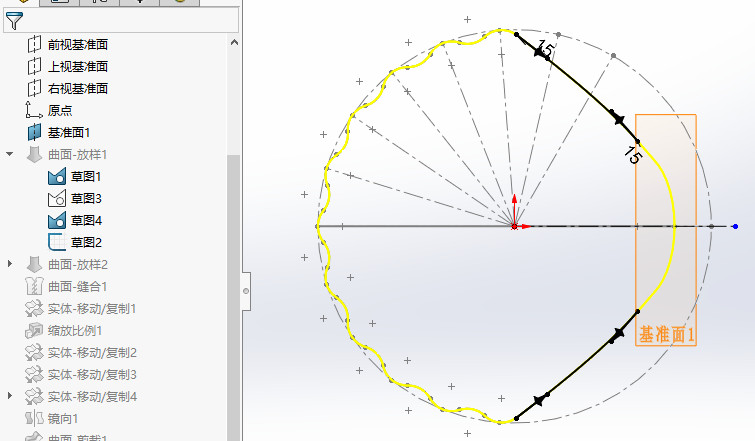Click the 实体-移动/复制1 feature icon
The image size is (755, 441).
click(34, 309)
